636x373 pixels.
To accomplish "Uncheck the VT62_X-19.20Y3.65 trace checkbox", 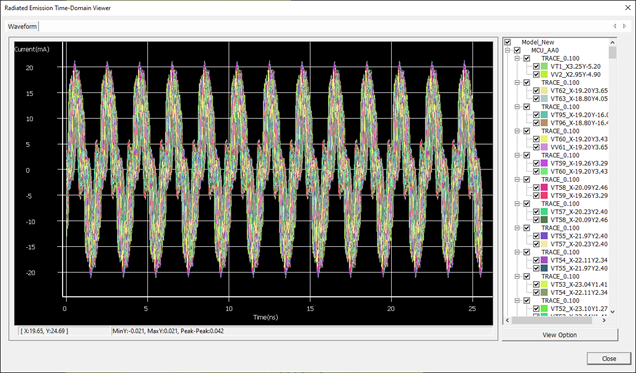I will (536, 90).
